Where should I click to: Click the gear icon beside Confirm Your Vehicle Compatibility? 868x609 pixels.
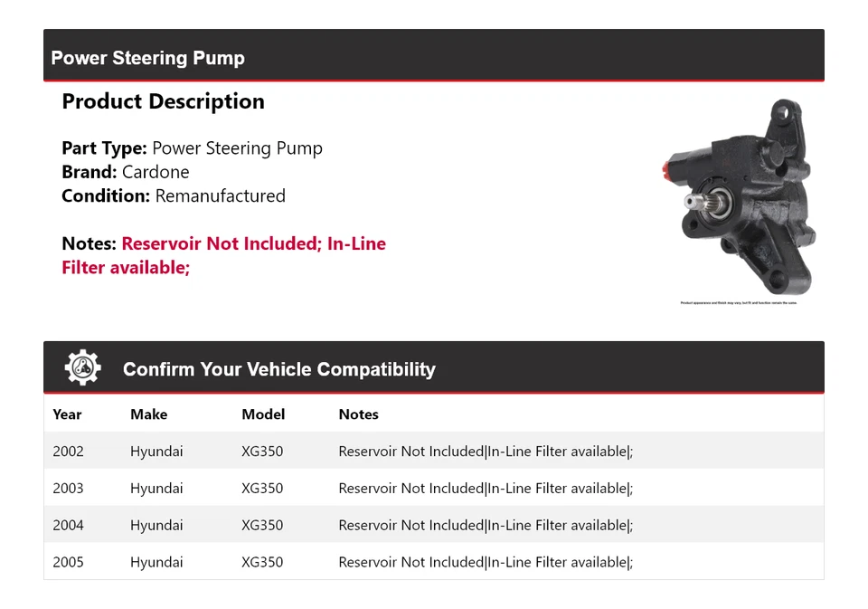(x=82, y=368)
